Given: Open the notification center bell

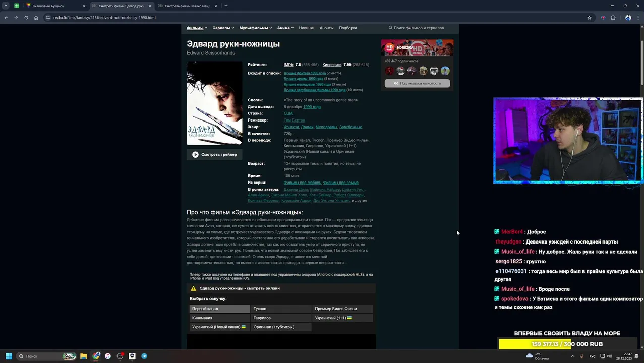Looking at the screenshot, I should [x=636, y=356].
